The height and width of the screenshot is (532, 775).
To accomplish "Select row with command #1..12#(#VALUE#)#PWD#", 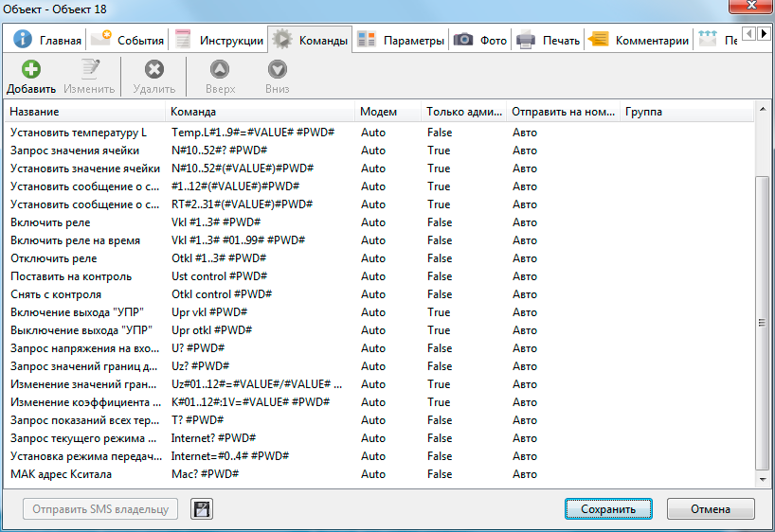I will tap(379, 186).
